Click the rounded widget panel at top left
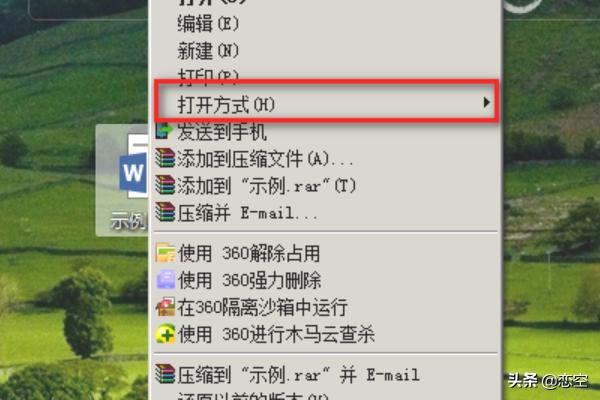 pyautogui.click(x=88, y=9)
